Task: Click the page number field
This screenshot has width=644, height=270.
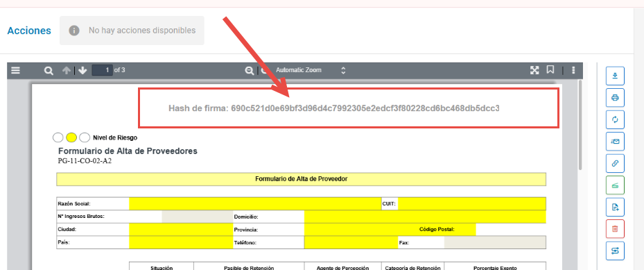Action: [102, 70]
